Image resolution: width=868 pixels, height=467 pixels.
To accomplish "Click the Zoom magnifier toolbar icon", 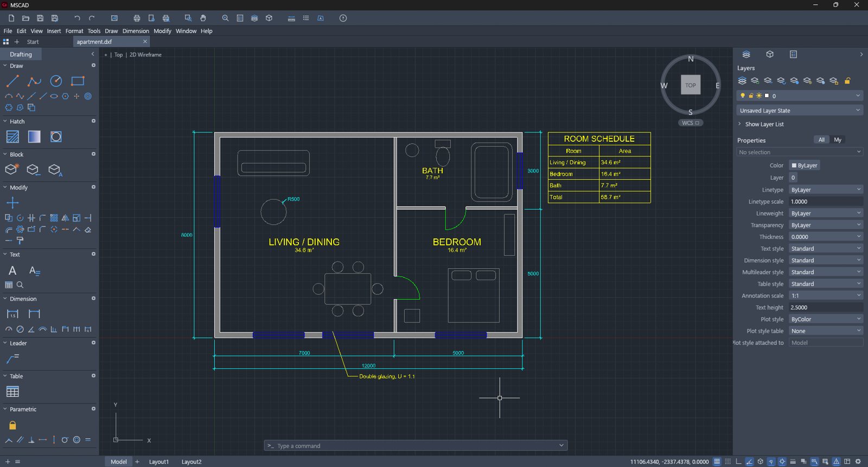I will [225, 18].
